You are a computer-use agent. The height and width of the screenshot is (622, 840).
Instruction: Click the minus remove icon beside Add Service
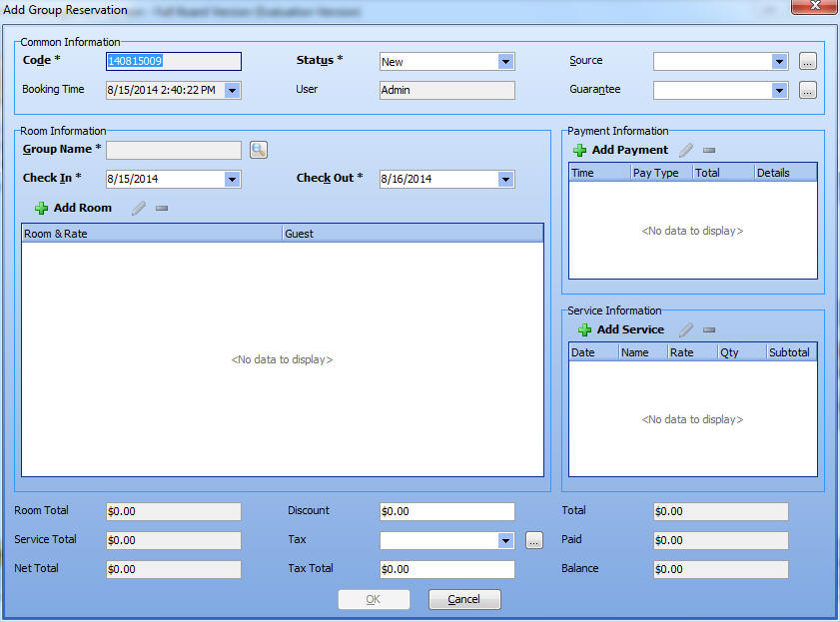click(x=709, y=329)
